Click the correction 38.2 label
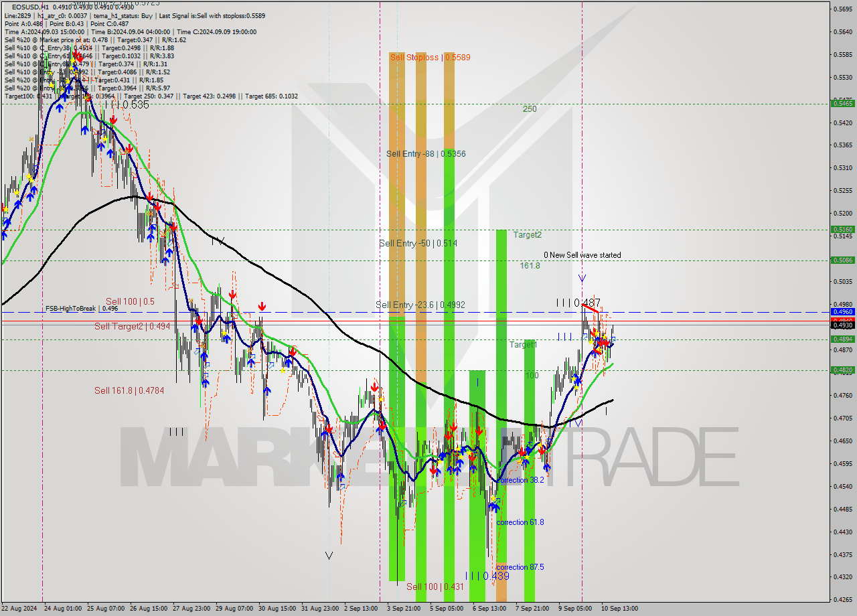 (520, 480)
